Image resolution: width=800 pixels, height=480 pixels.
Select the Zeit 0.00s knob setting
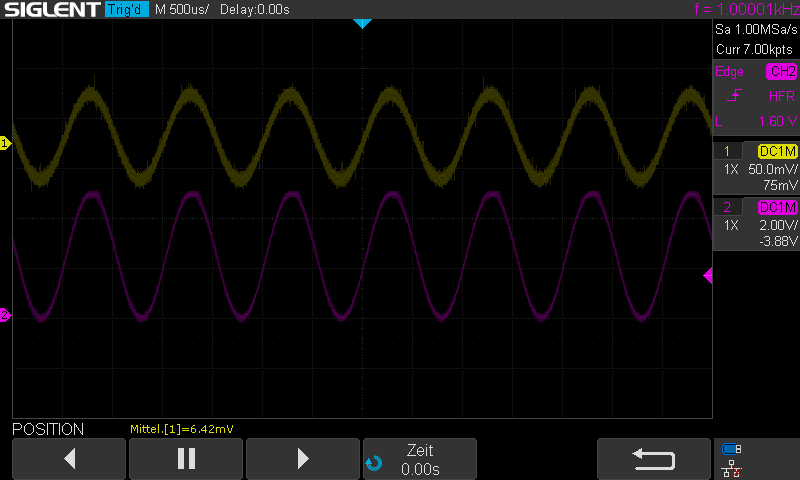click(x=420, y=459)
